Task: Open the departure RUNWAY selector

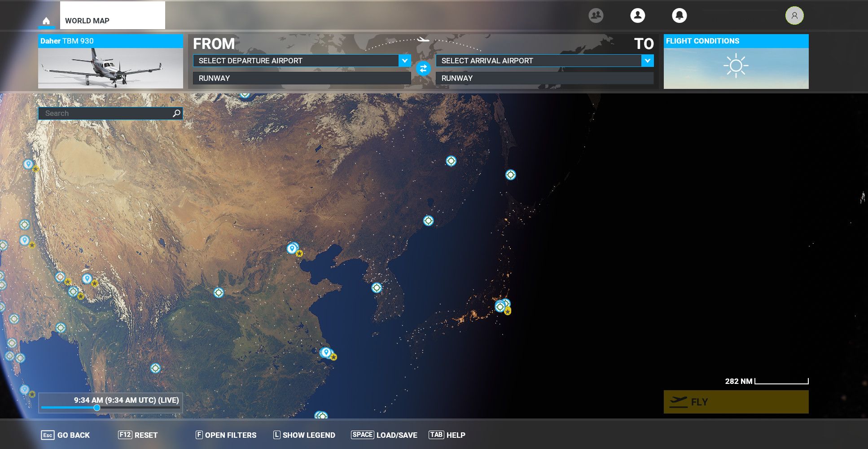Action: click(302, 78)
